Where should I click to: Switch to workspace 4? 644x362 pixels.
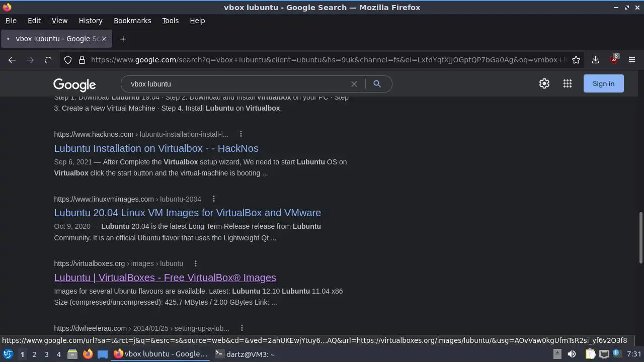point(58,354)
